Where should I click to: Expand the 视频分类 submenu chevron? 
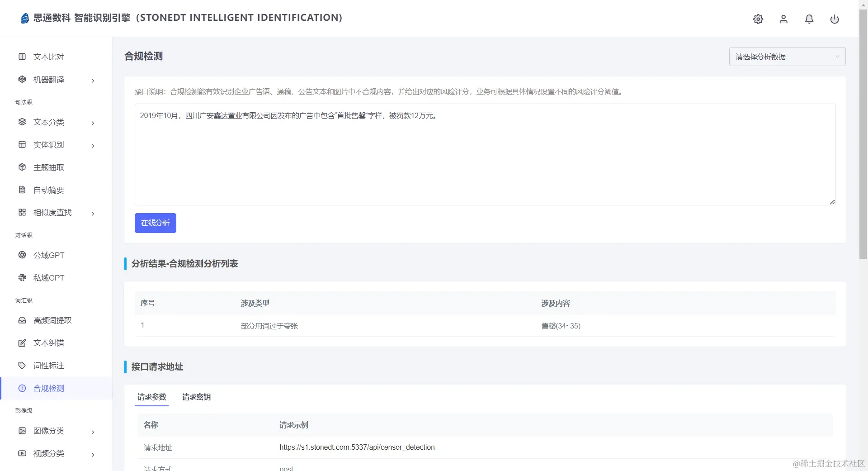(93, 455)
